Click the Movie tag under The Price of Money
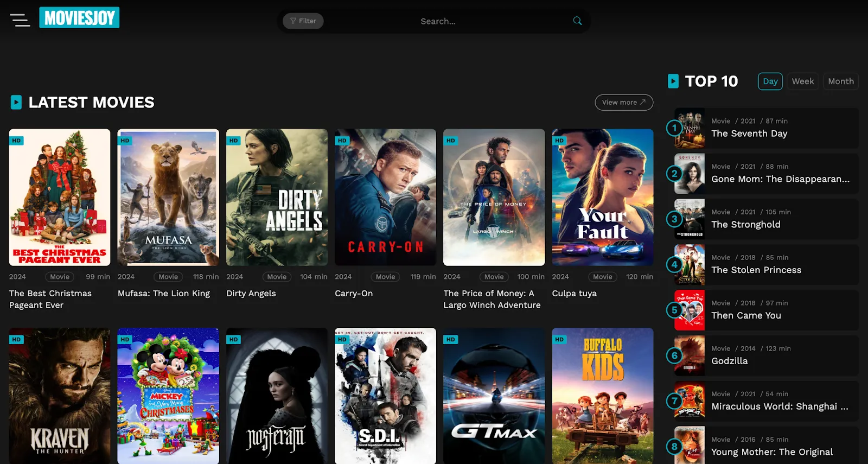The height and width of the screenshot is (464, 868). 494,277
